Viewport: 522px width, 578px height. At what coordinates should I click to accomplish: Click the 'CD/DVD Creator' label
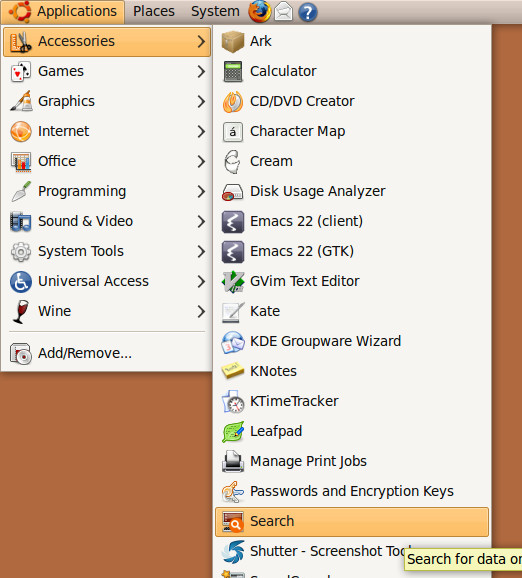click(302, 101)
